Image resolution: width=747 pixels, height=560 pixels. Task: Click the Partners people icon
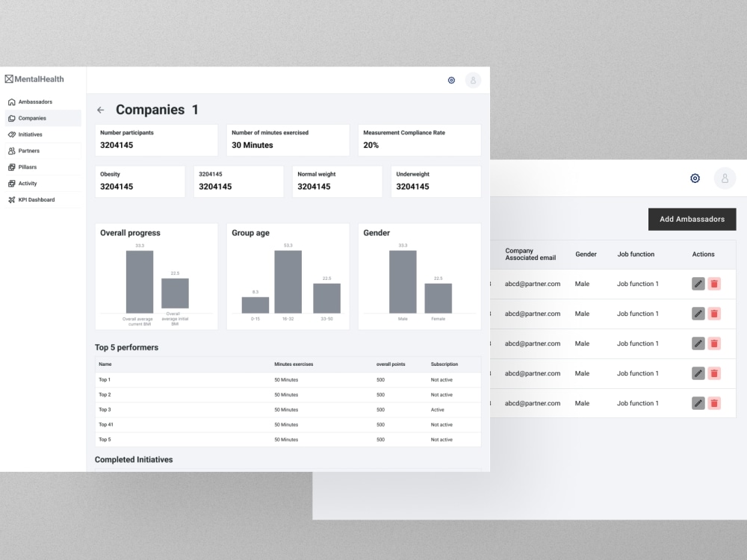[x=11, y=151]
